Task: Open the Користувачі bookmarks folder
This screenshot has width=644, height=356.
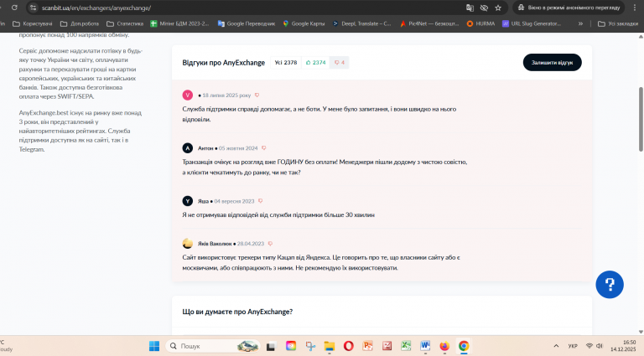Action: coord(33,23)
